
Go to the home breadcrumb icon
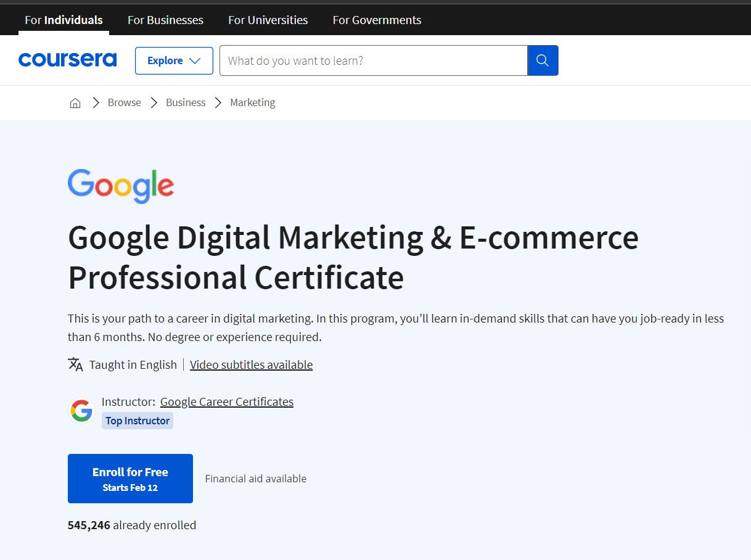(75, 103)
